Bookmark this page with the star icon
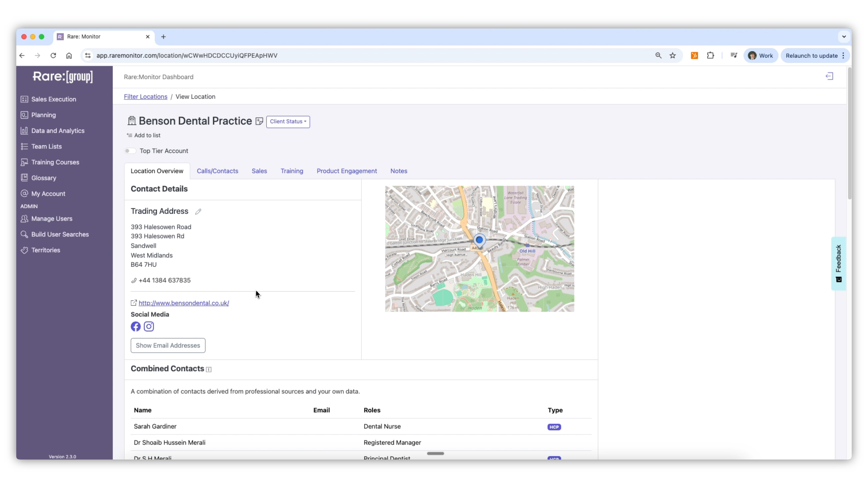The height and width of the screenshot is (488, 868). pos(673,56)
